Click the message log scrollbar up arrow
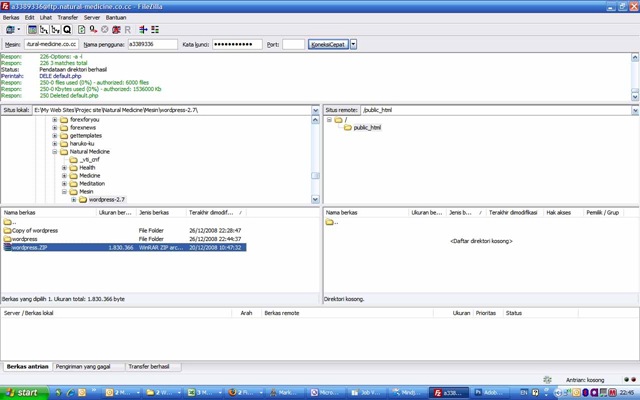 point(635,57)
